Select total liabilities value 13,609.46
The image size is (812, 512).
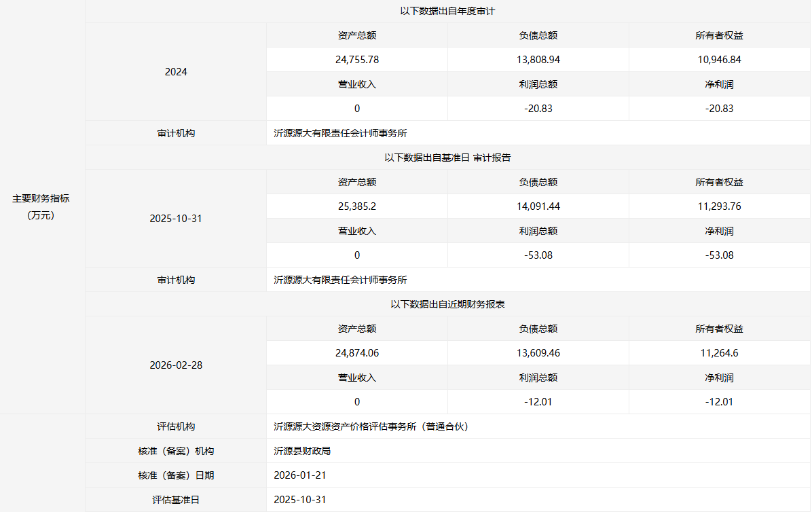tap(538, 353)
